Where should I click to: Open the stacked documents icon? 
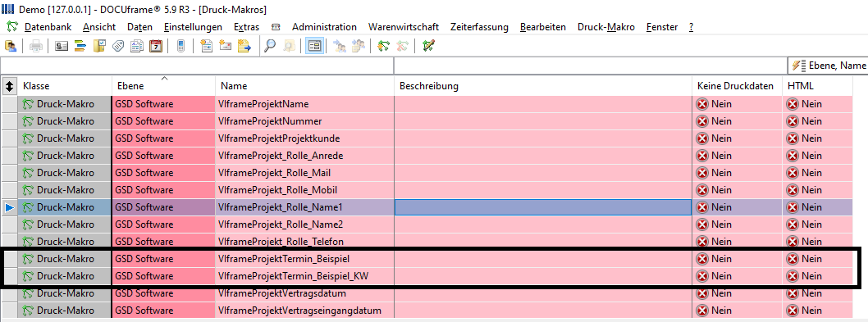[137, 46]
